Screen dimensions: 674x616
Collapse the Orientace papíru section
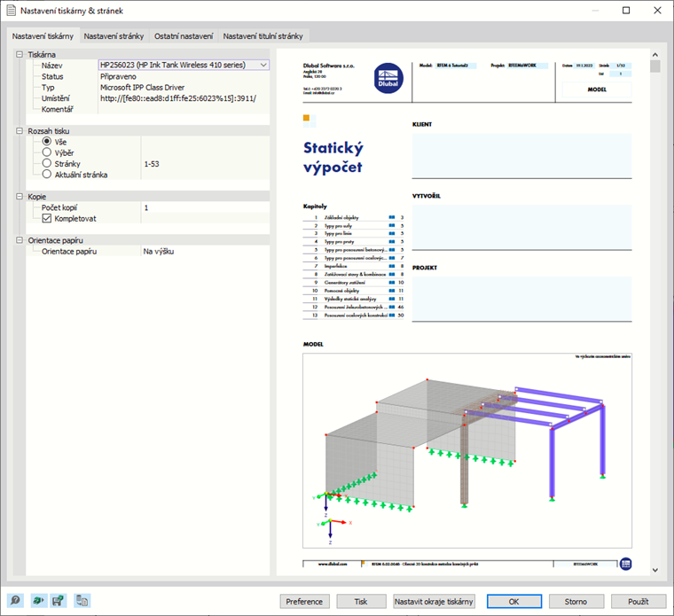click(20, 240)
